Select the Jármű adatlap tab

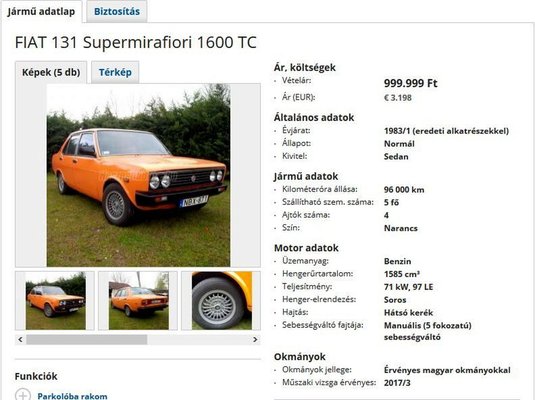tap(41, 12)
